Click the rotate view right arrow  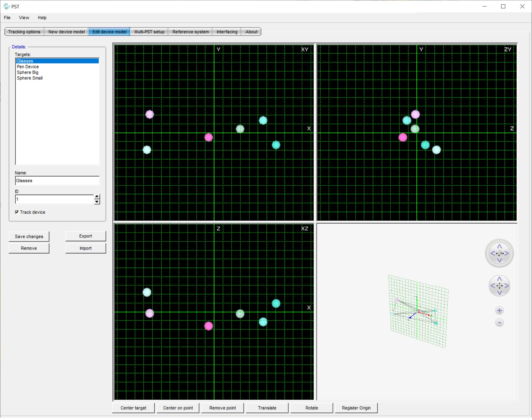(x=507, y=253)
